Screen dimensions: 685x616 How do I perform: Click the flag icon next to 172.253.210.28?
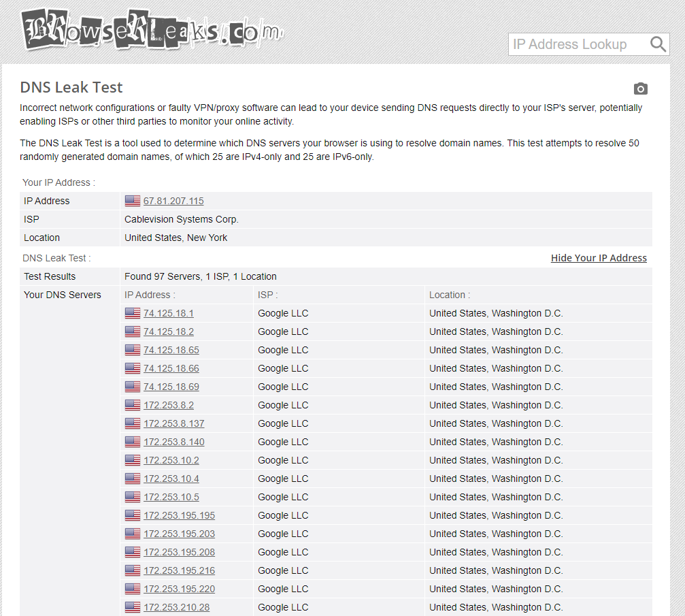point(133,607)
